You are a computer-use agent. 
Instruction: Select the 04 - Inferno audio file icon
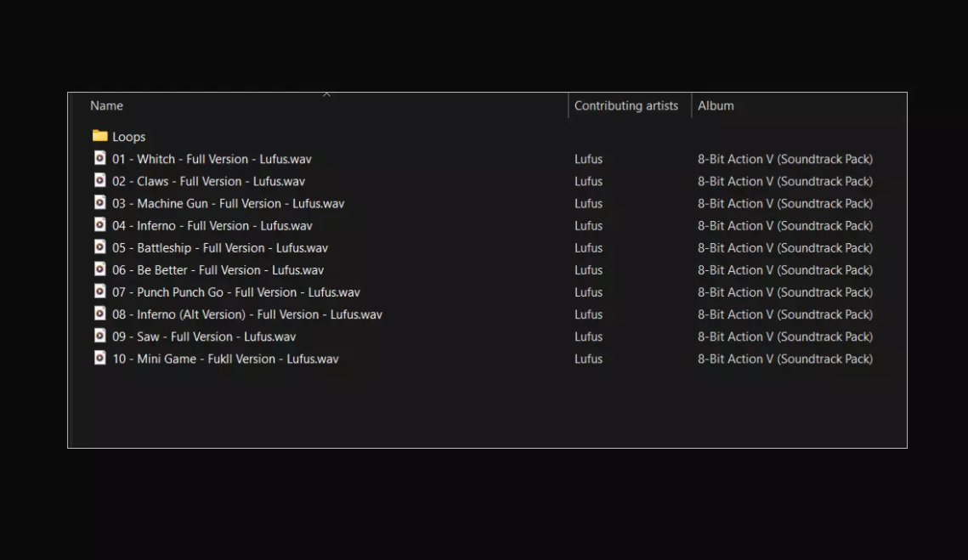100,224
